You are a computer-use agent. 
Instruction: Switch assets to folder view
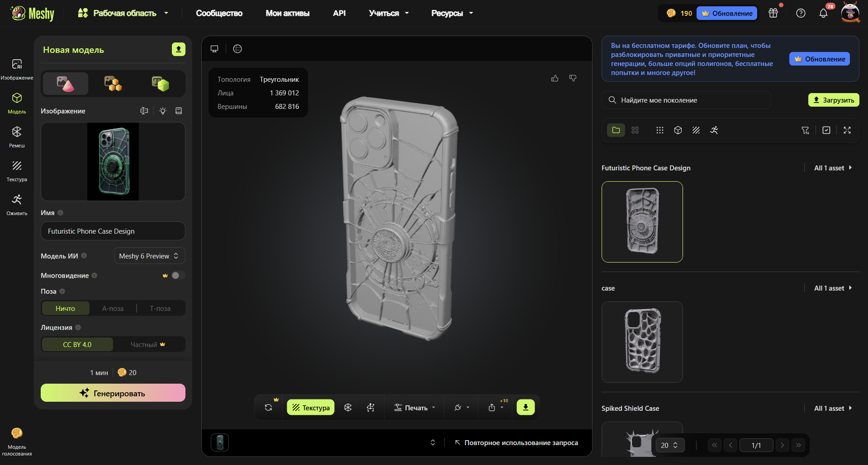[616, 130]
